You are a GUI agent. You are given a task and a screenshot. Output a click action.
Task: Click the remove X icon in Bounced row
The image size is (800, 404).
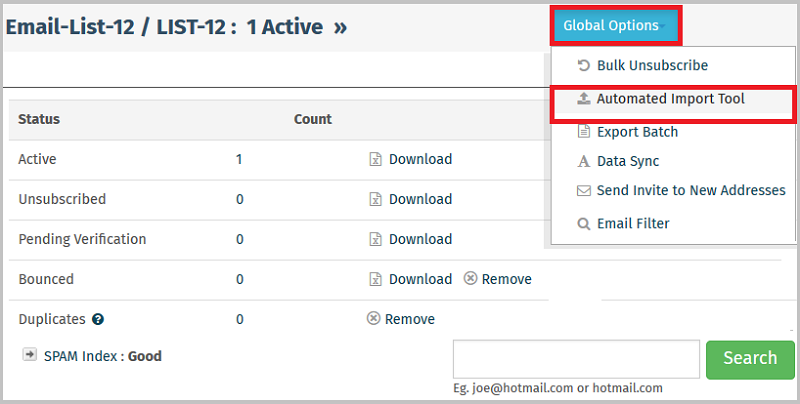point(470,278)
